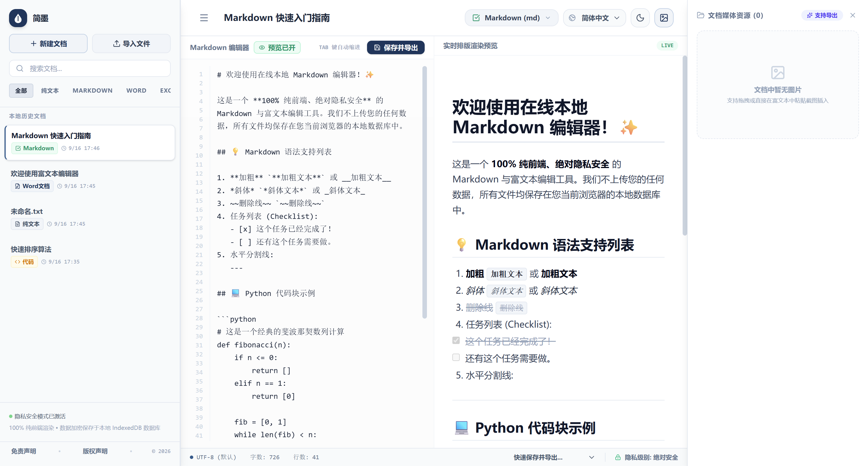Select the 全部 filter tab
868x466 pixels.
[x=21, y=91]
